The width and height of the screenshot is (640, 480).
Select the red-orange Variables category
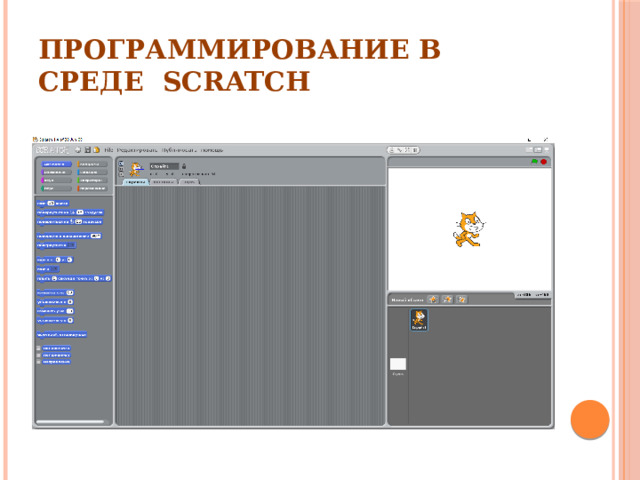click(92, 189)
